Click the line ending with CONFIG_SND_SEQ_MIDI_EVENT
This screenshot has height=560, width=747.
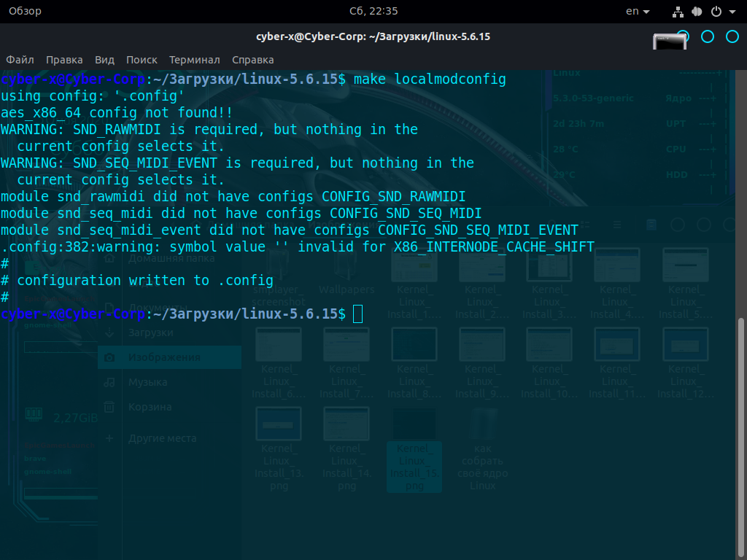(x=290, y=230)
